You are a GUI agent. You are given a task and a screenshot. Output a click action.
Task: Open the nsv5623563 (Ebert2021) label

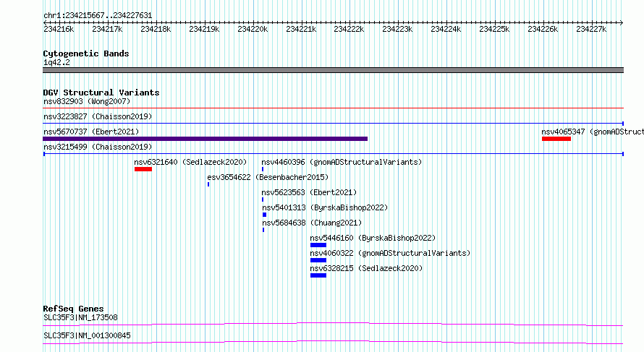pyautogui.click(x=309, y=192)
